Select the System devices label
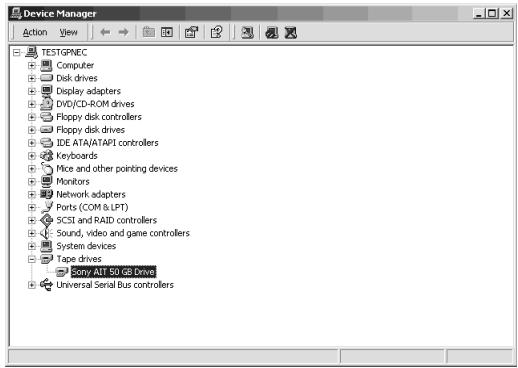This screenshot has height=368, width=518. click(86, 246)
